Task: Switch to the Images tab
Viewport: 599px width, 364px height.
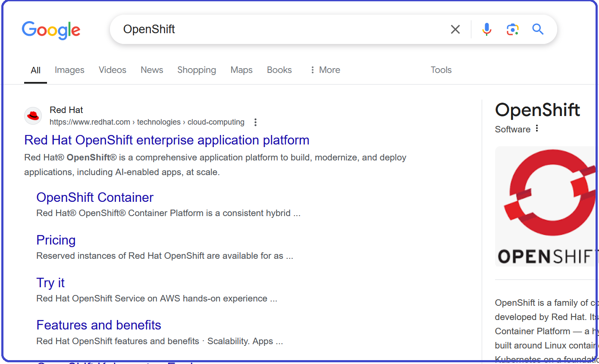Action: click(x=69, y=69)
